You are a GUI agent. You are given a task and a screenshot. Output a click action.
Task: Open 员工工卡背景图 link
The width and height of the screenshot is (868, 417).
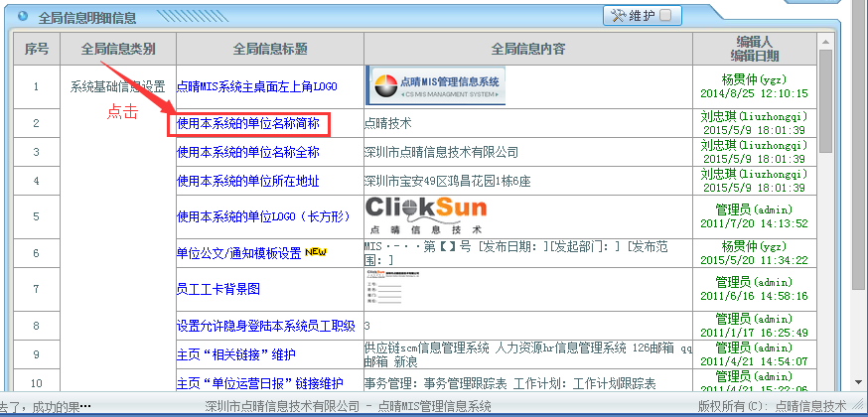pos(217,289)
